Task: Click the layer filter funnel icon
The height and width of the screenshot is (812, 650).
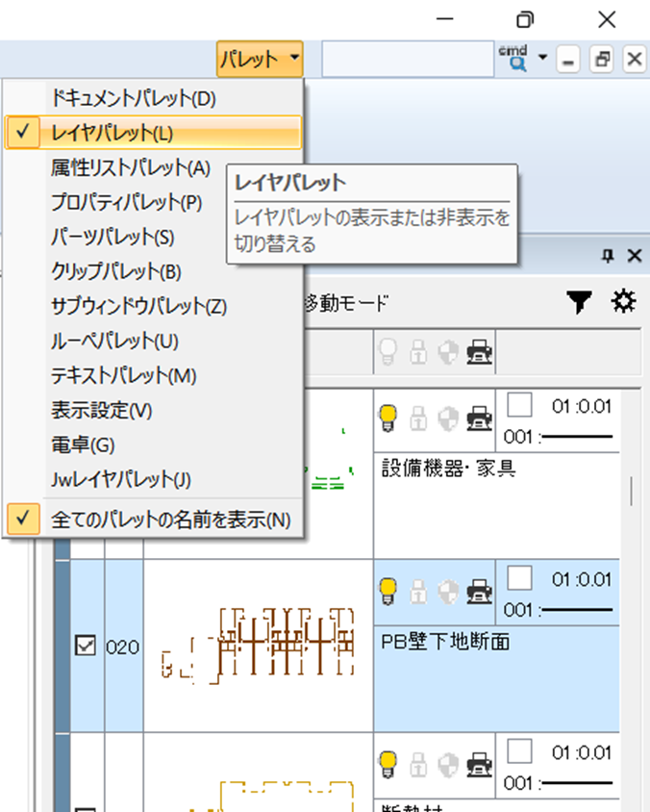Action: coord(578,304)
